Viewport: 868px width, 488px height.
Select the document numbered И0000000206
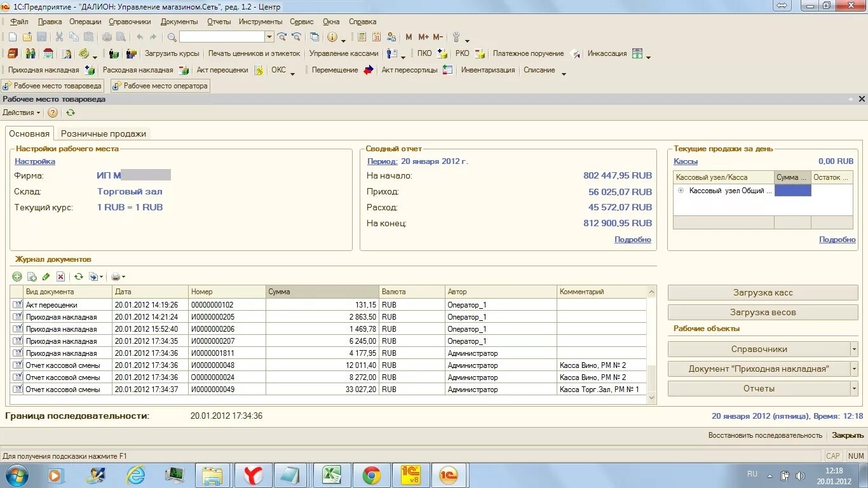[x=329, y=329]
